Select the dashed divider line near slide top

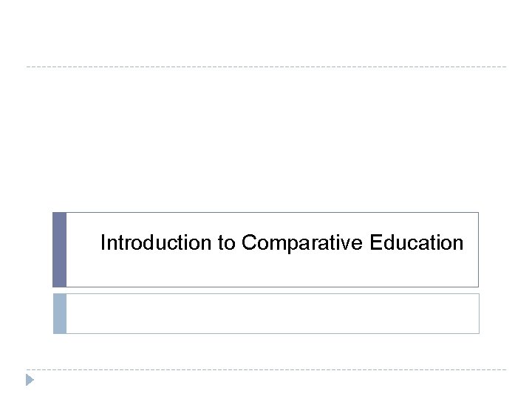click(x=266, y=67)
